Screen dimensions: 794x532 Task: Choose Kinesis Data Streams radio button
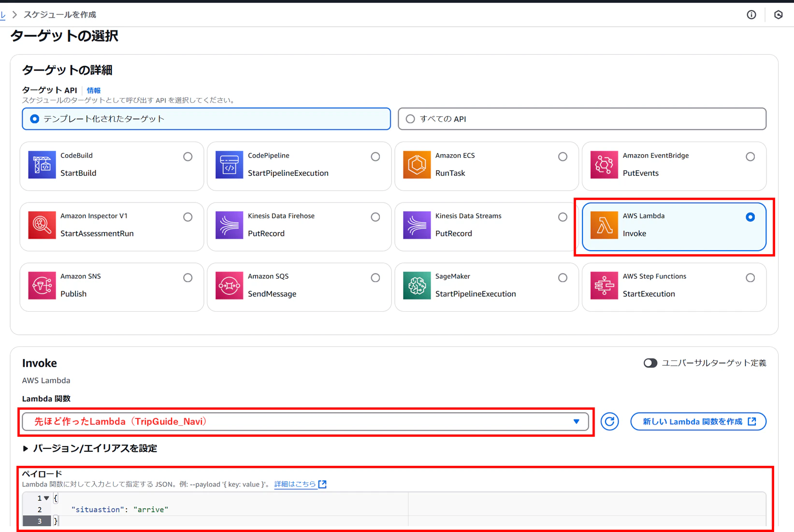pos(563,217)
